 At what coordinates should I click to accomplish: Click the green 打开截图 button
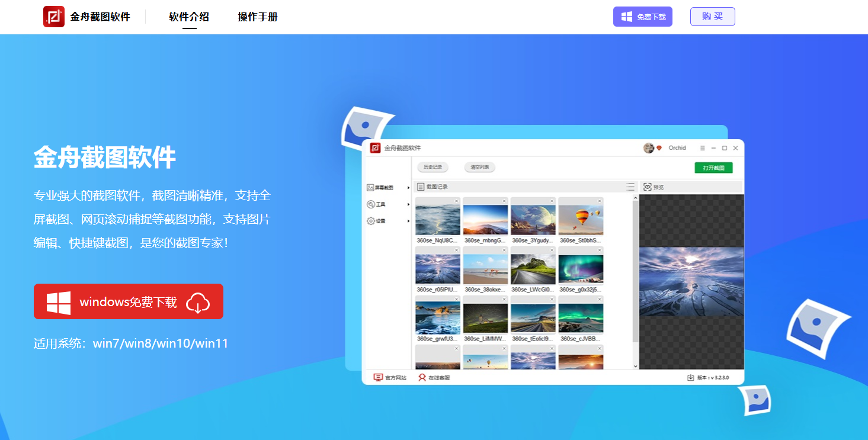point(713,168)
